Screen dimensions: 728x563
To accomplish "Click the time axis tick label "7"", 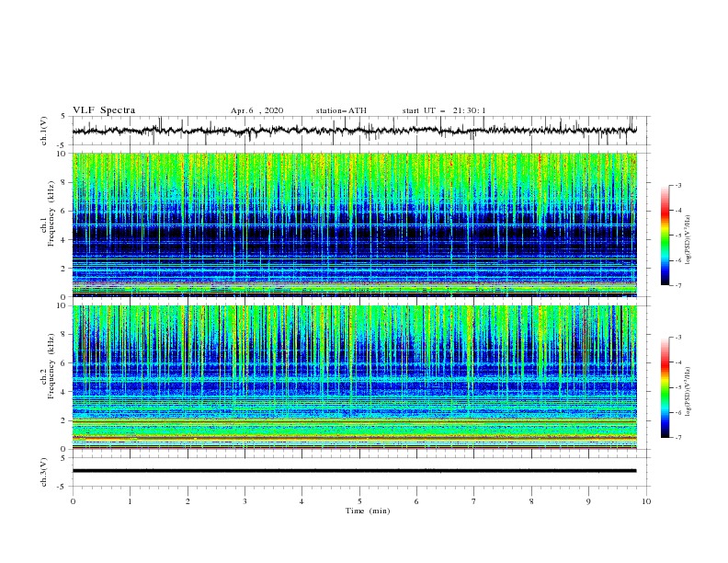I will coord(474,501).
